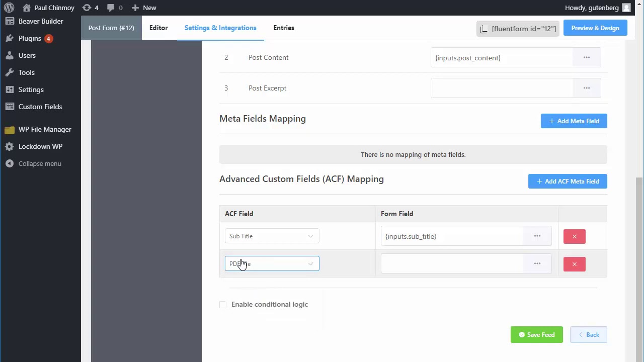Click the Plugins plug icon
This screenshot has width=644, height=362.
[10, 38]
